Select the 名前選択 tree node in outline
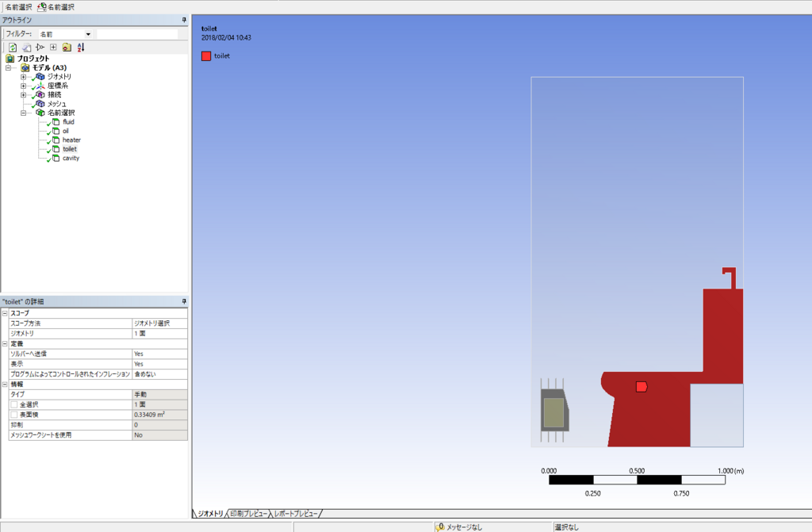Viewport: 812px width, 532px height. (x=61, y=113)
